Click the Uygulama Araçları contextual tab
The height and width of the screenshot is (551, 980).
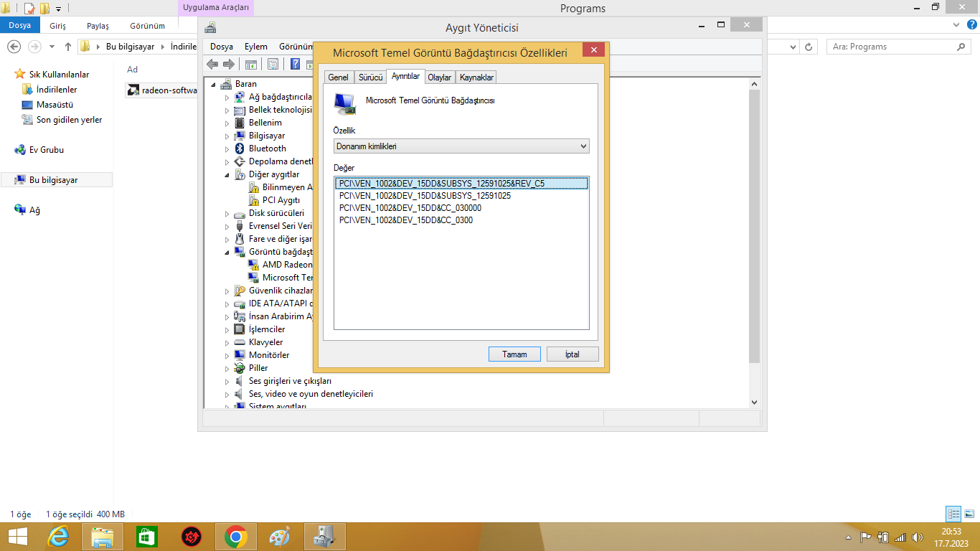click(x=216, y=8)
